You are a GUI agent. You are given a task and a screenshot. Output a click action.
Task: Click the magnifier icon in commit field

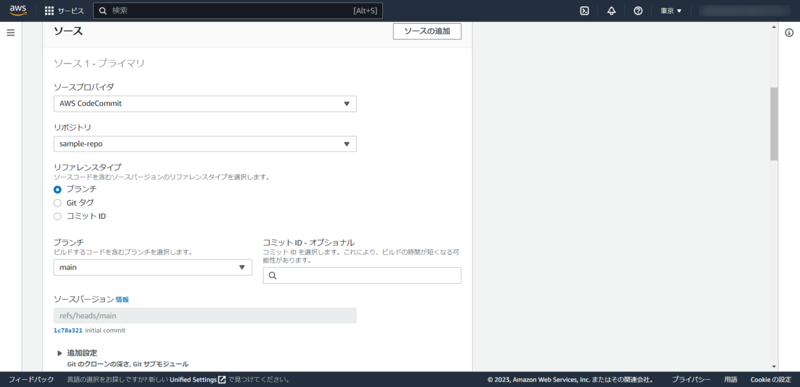[x=272, y=275]
